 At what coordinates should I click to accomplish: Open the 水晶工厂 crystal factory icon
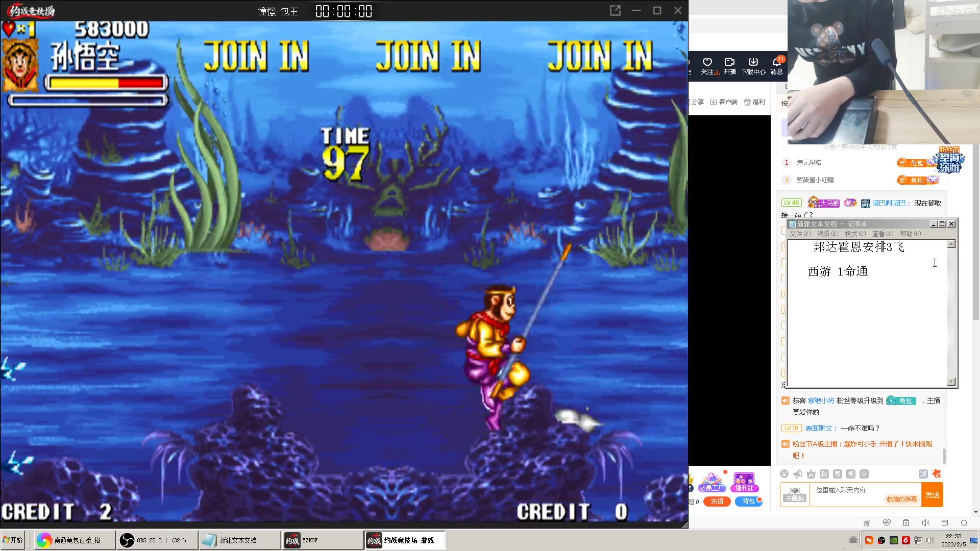pos(713,482)
